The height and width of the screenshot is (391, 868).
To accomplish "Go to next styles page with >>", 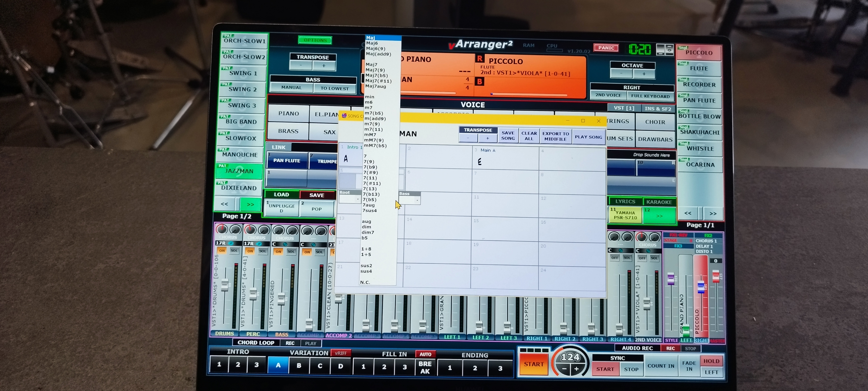I will click(x=250, y=204).
